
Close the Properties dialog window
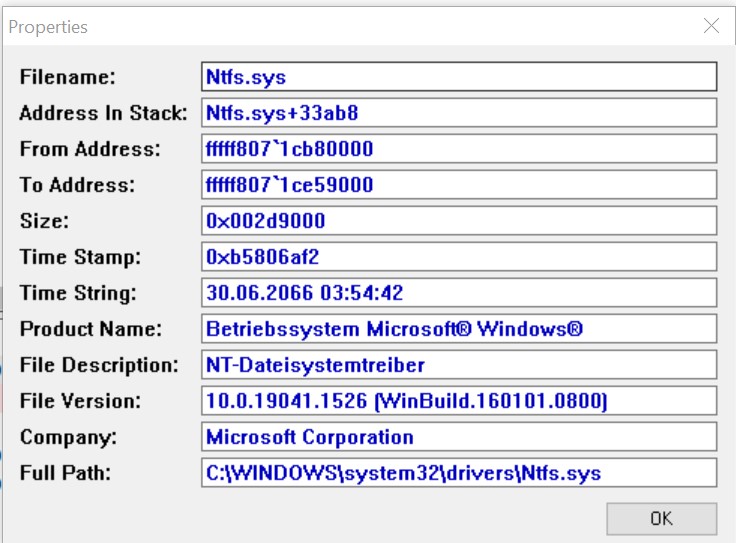point(711,26)
